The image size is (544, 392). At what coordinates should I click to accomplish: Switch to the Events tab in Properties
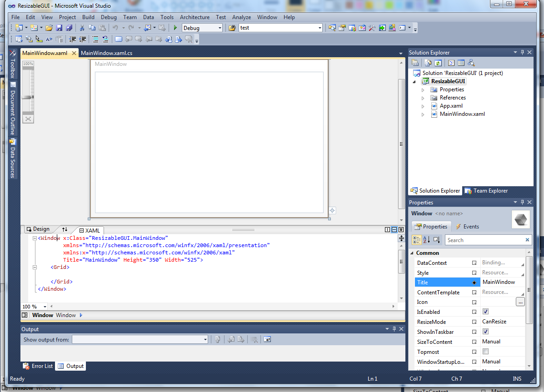pos(467,227)
